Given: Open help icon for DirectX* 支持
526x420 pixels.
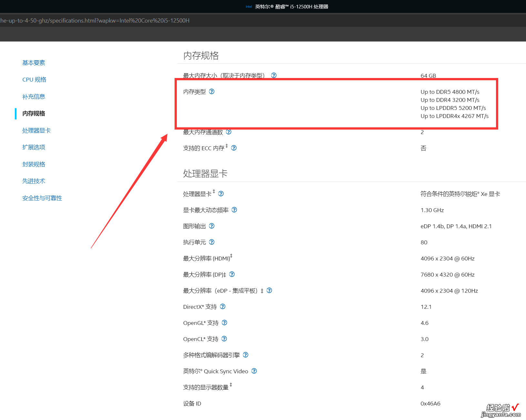Looking at the screenshot, I should (223, 306).
